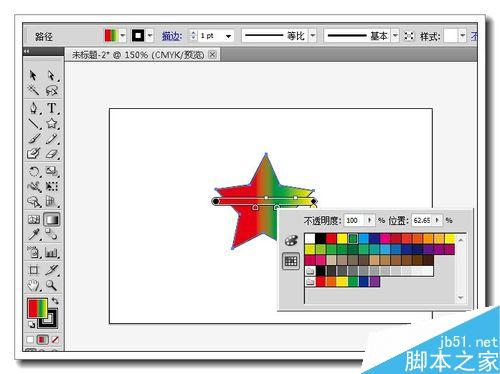Select the Blend tool
500x374 pixels.
tap(52, 235)
